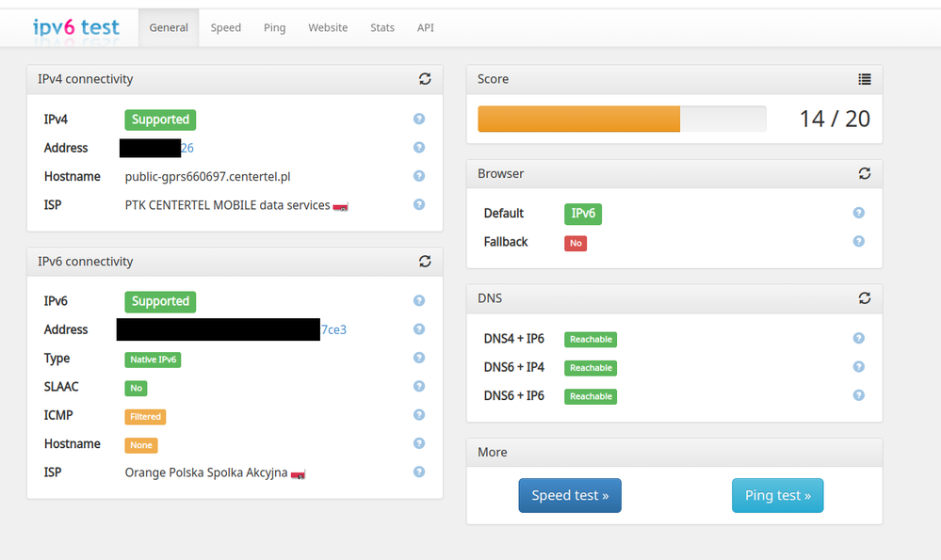Switch to the Speed tab
The height and width of the screenshot is (560, 941).
click(226, 28)
